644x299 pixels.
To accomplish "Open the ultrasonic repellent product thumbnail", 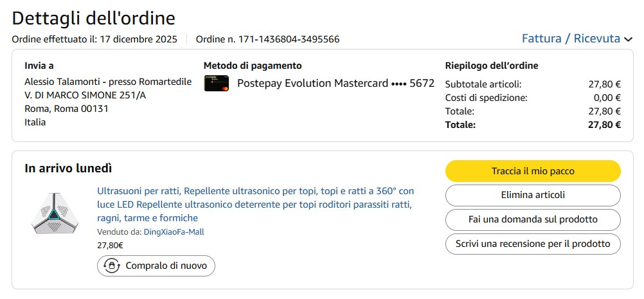I will [55, 213].
